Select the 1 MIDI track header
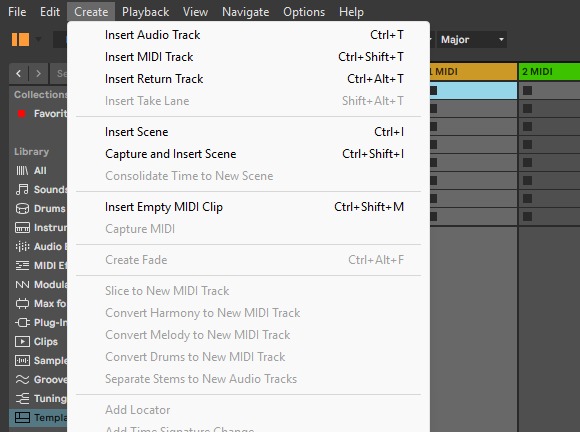The height and width of the screenshot is (432, 580). tap(473, 71)
